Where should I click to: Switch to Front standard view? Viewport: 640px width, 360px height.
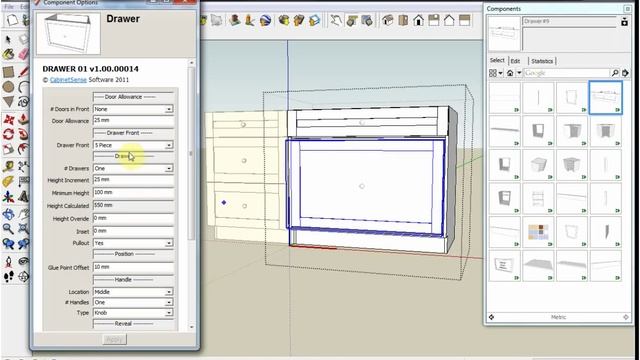pos(418,20)
